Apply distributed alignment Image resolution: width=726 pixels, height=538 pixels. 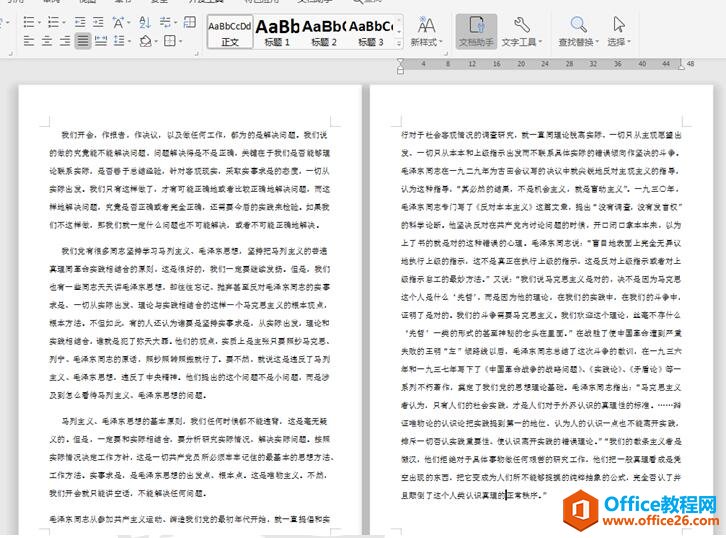(101, 41)
